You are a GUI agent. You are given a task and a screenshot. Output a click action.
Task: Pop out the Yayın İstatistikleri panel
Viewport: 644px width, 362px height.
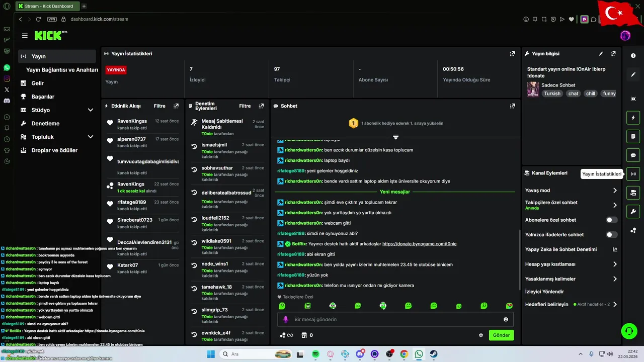(x=512, y=54)
